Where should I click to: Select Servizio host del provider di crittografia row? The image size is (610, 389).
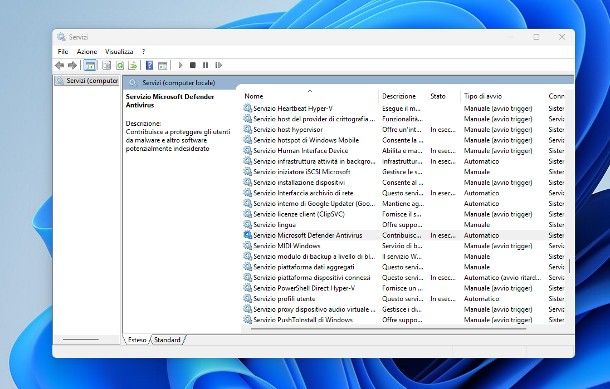pyautogui.click(x=403, y=119)
